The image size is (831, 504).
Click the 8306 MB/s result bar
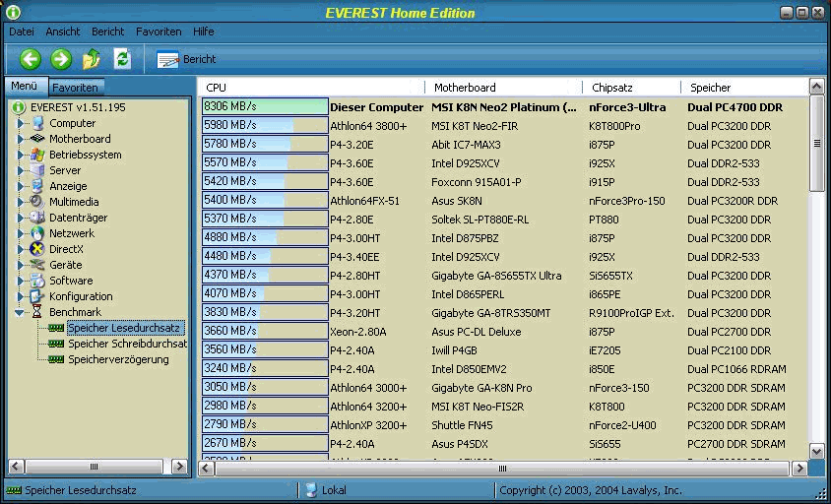pos(265,106)
